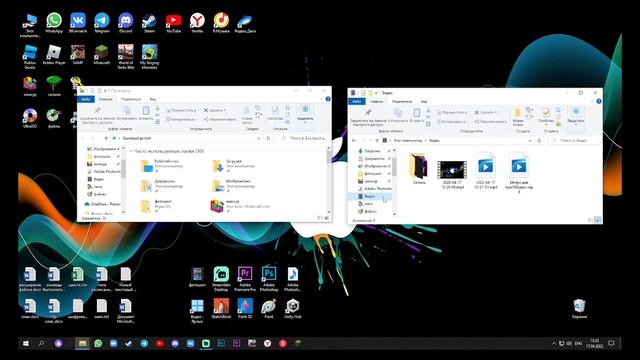
Task: Switch to Вид tab in left window
Action: [153, 99]
